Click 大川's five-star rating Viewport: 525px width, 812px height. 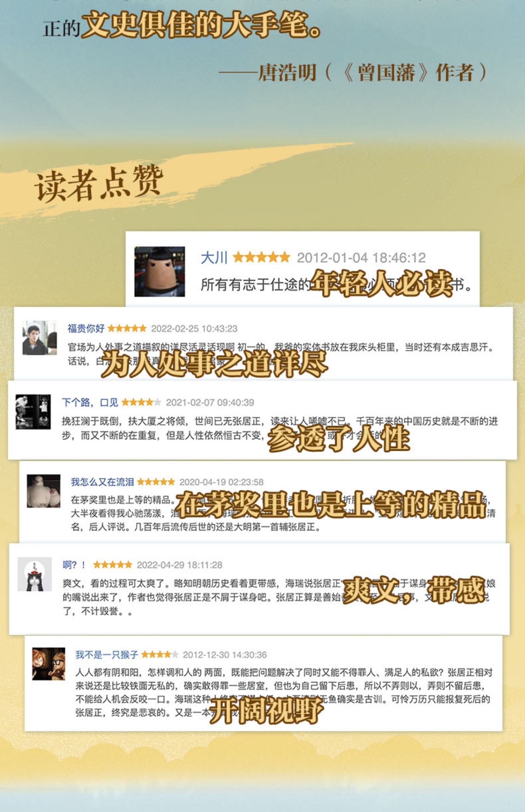coord(261,257)
